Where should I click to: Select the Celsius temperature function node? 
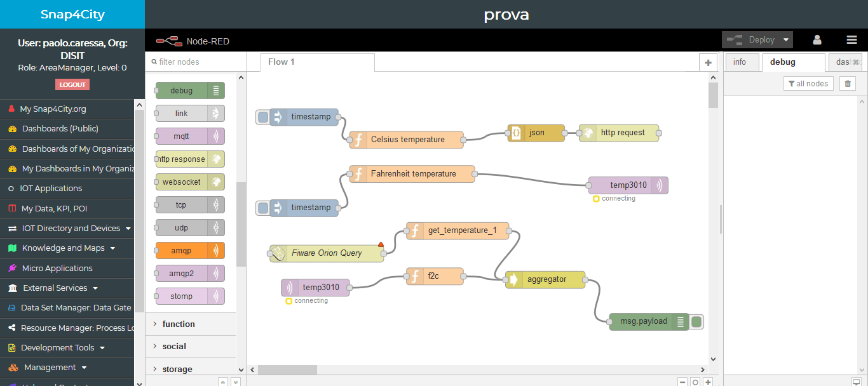(x=407, y=140)
